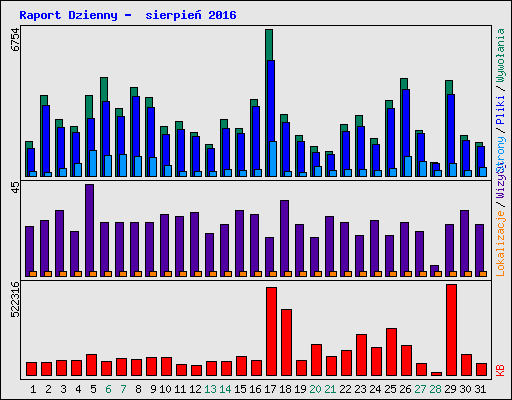Click the day 17 label on the axis

(270, 389)
